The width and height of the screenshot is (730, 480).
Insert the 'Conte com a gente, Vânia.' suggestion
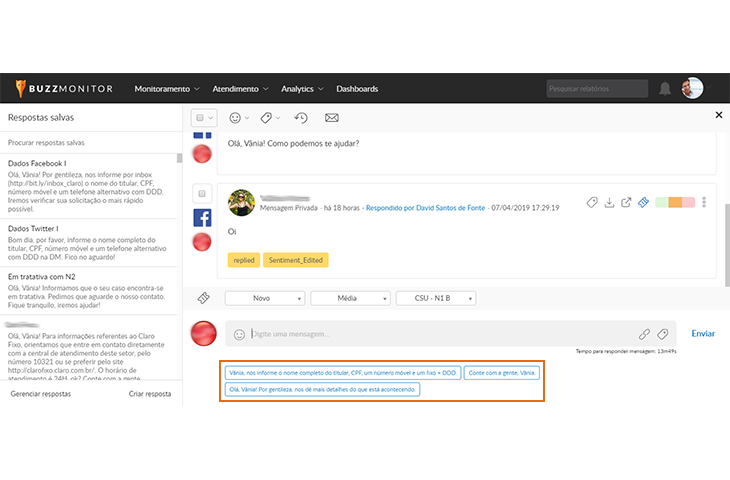pos(502,372)
